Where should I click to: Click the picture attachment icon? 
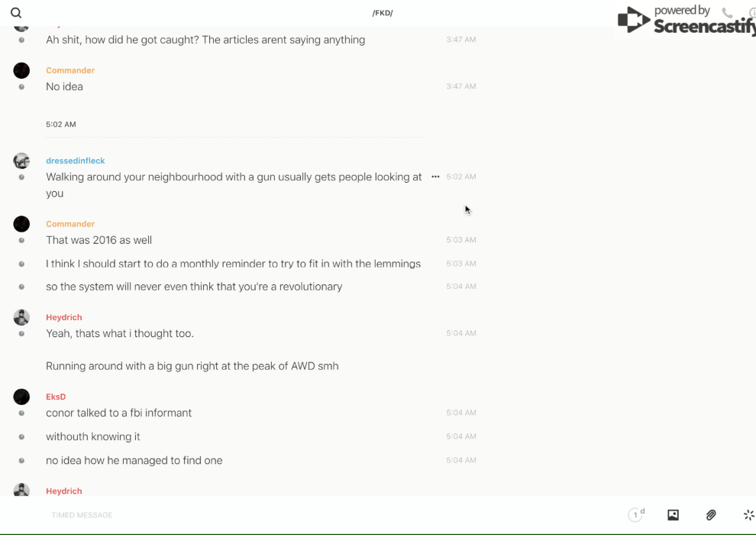pos(673,515)
